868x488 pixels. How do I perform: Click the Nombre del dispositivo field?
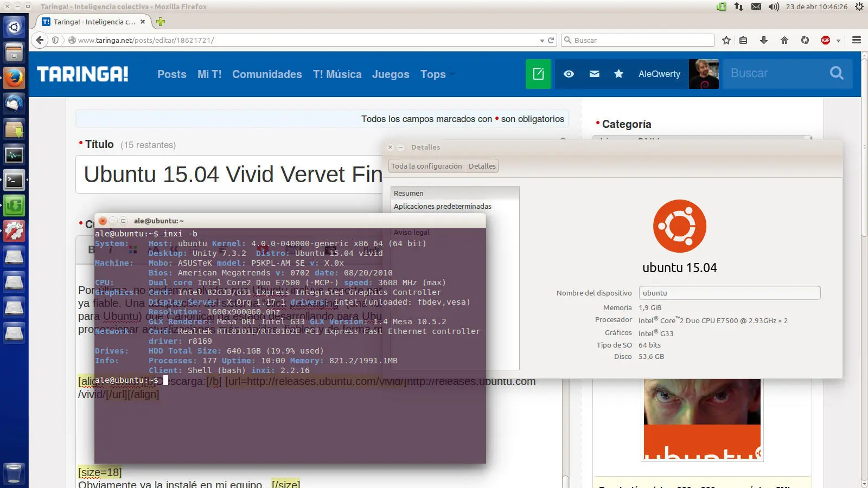click(x=730, y=293)
